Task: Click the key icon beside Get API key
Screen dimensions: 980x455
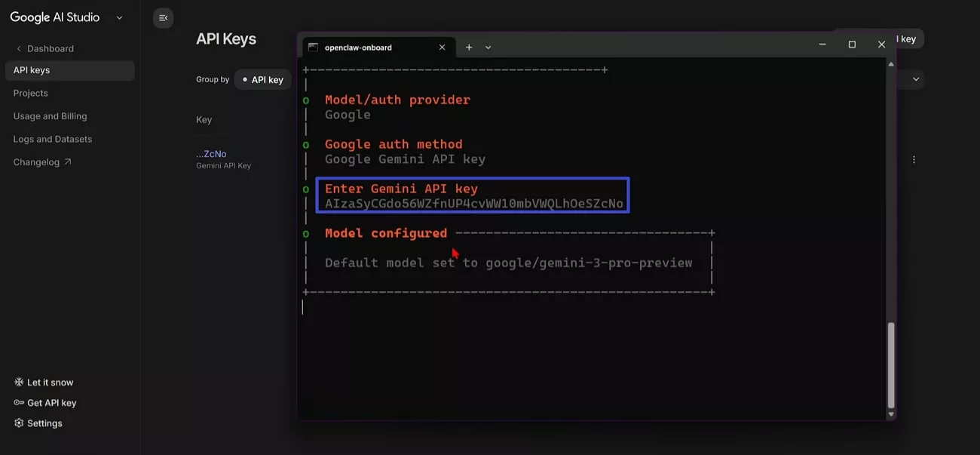Action: coord(19,403)
